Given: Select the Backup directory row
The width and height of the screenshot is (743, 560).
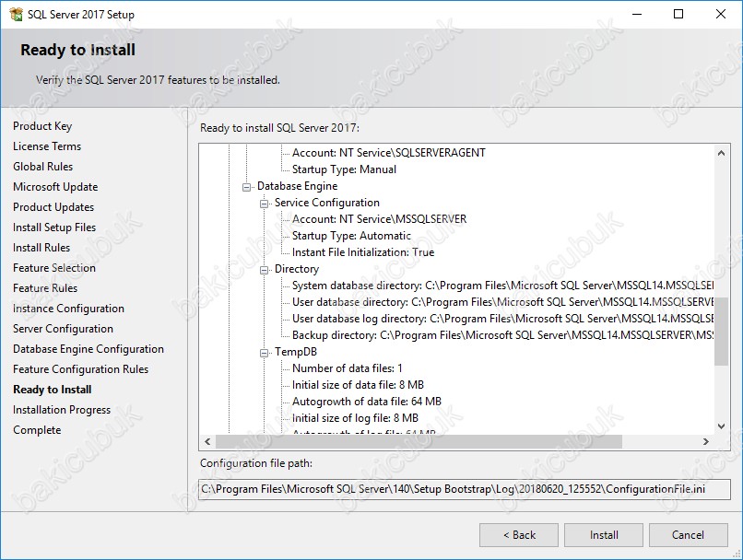Looking at the screenshot, I should pos(502,335).
